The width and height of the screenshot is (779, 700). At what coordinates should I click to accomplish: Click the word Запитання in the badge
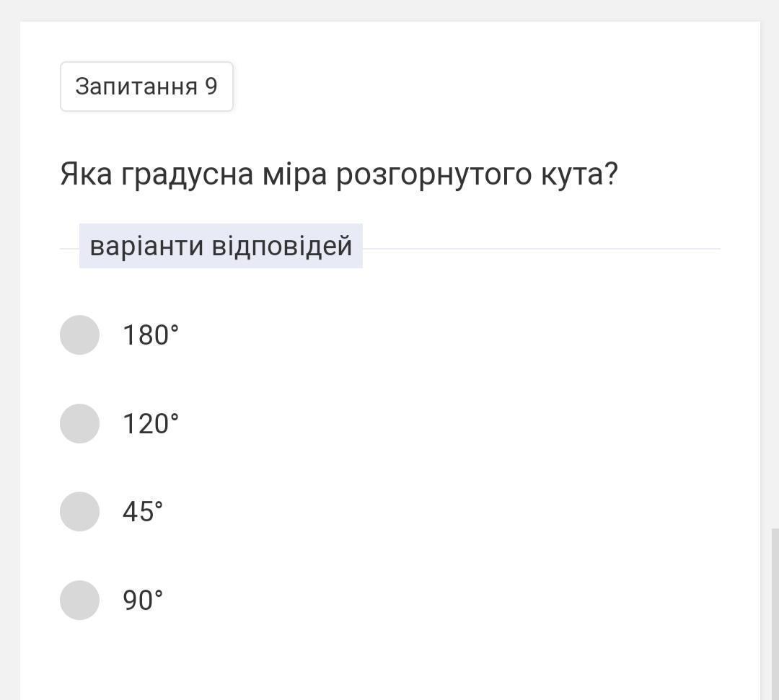(136, 87)
